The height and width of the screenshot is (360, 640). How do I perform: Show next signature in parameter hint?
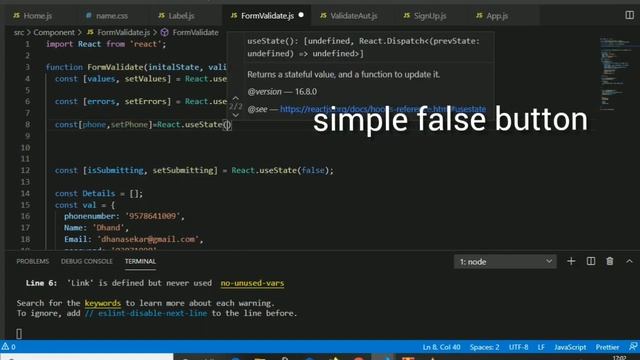(x=236, y=115)
